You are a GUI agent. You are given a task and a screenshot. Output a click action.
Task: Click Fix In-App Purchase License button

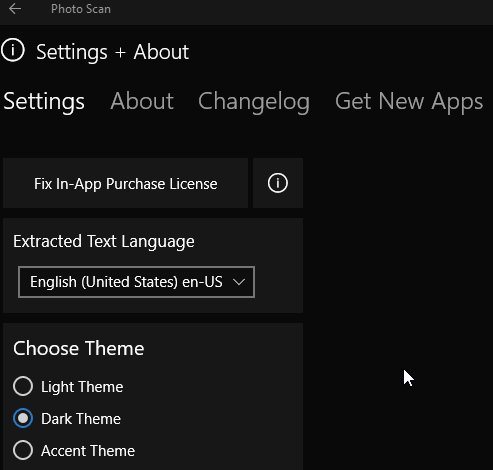(126, 183)
